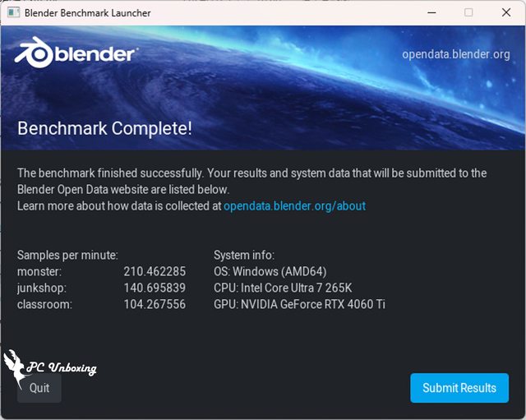Image resolution: width=526 pixels, height=420 pixels.
Task: Click the OS: Windows (AMD64) line
Action: click(270, 271)
